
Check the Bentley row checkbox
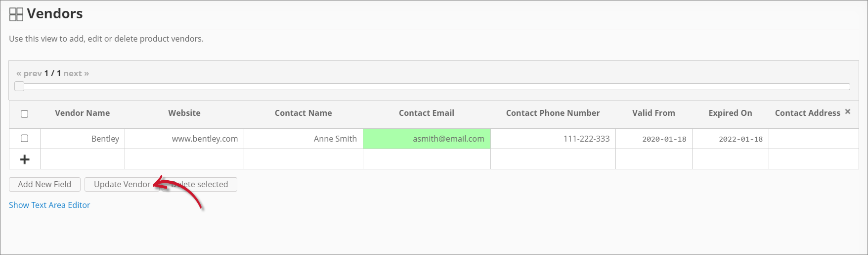coord(24,138)
